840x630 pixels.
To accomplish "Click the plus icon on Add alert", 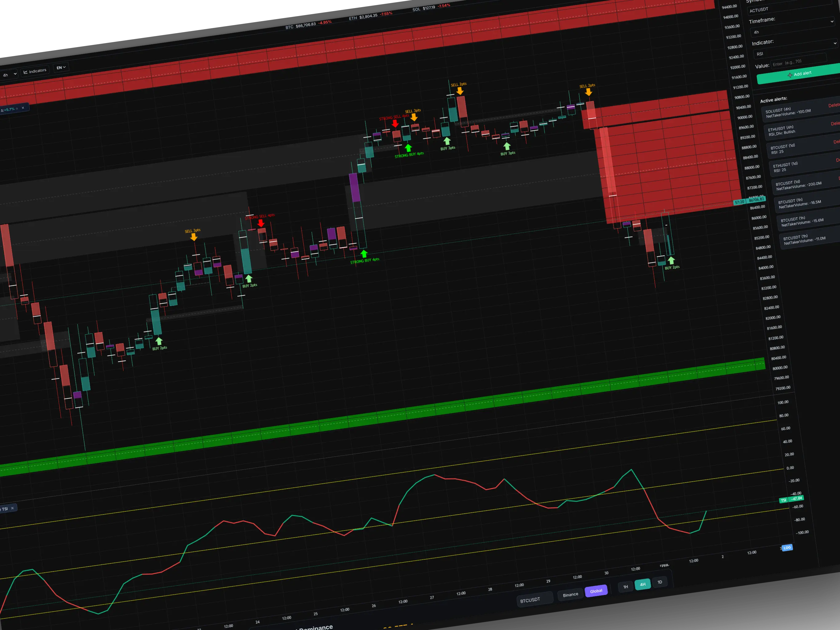I will point(790,75).
